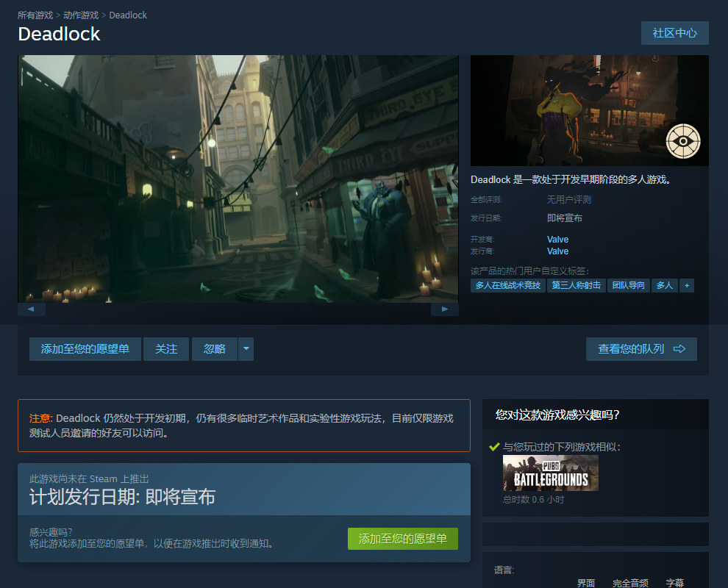Click the Deadlock header capsule image
Screen dimensions: 728x588
coord(590,110)
